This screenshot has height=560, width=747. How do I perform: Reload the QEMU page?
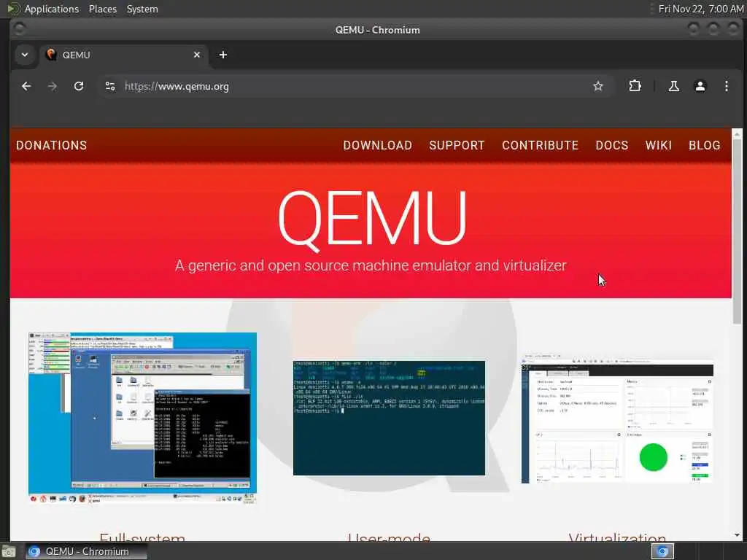[79, 86]
